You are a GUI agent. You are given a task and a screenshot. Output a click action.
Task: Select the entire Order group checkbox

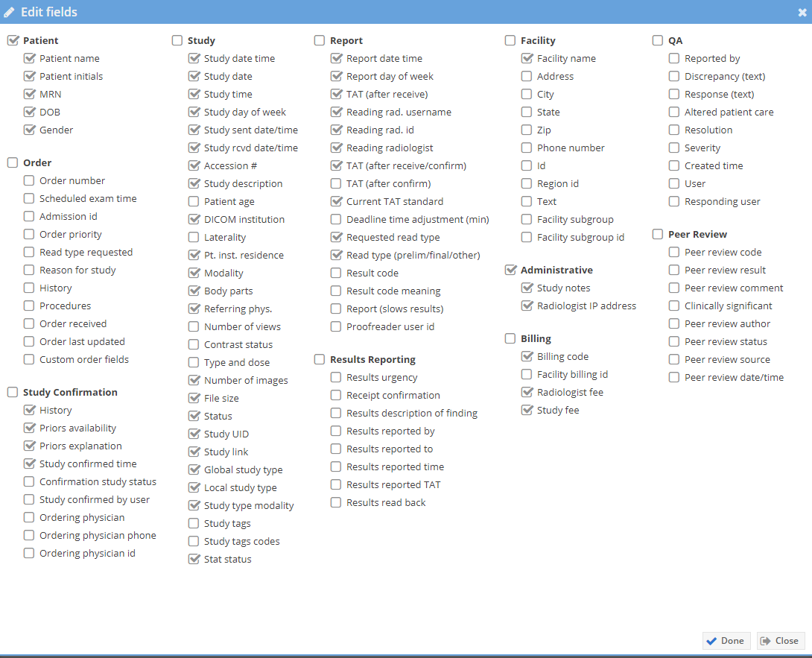(x=13, y=162)
